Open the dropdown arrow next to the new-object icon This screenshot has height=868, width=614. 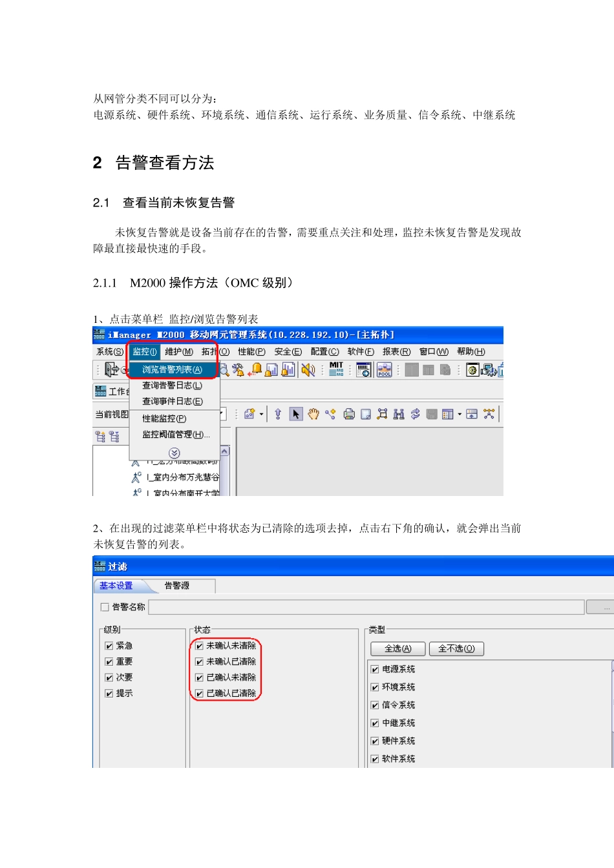pos(262,414)
